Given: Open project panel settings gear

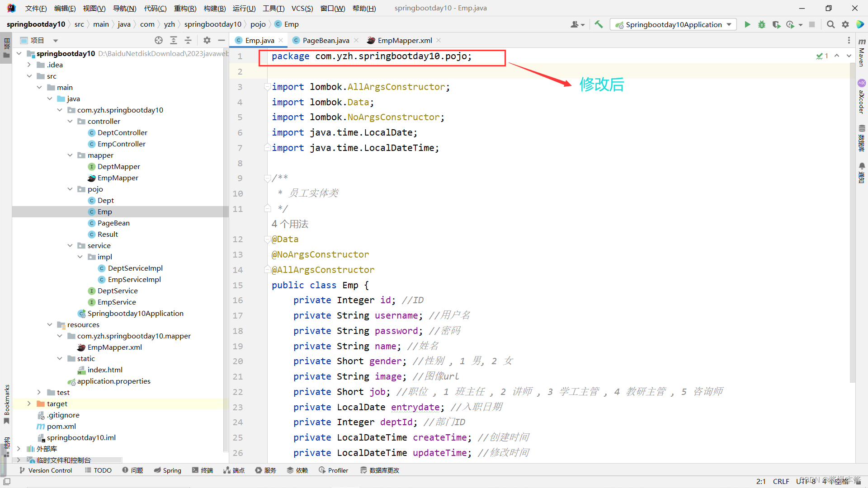Looking at the screenshot, I should tap(207, 40).
